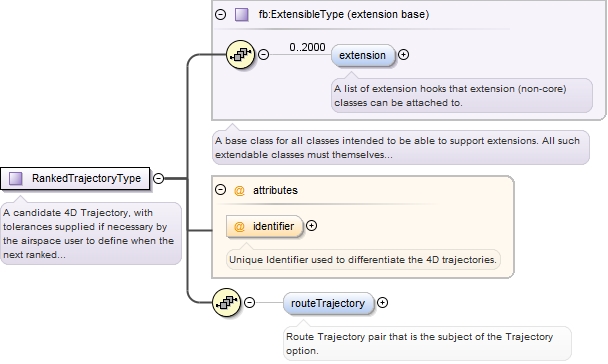Screen dimensions: 608x364
Task: Click the purple square icon in RankedTrajectoryType
Action: coord(16,179)
